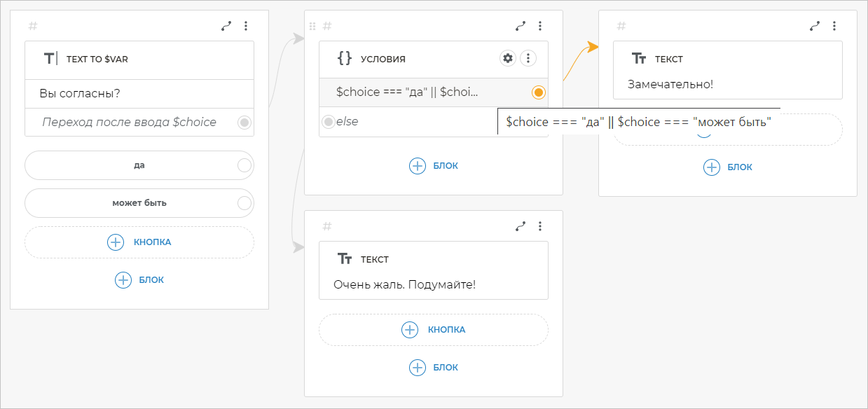Viewport: 868px width, 409px height.
Task: Open three-dot menu inside Условия block header
Action: click(529, 58)
